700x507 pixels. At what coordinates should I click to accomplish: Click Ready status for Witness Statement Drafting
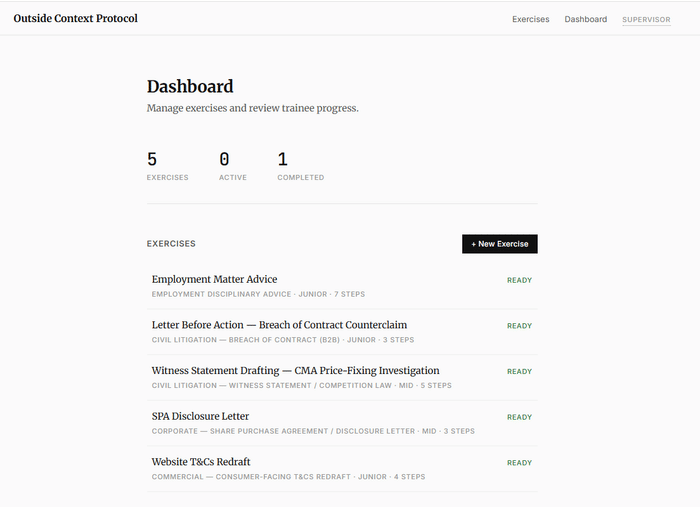click(x=519, y=372)
